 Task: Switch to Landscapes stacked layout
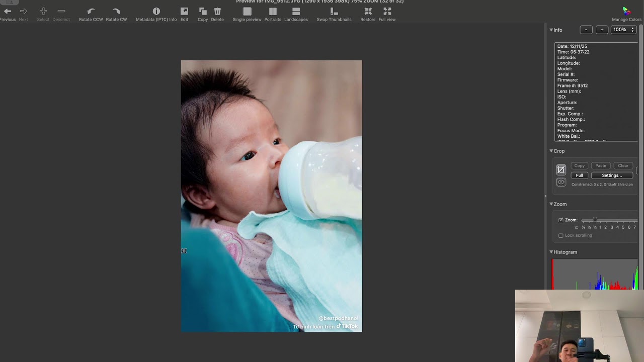[296, 11]
